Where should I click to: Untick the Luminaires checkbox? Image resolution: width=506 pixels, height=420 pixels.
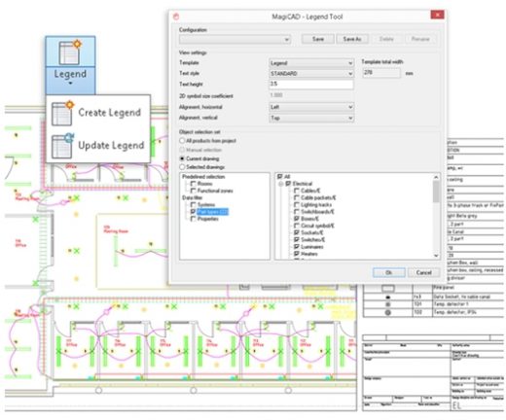point(297,247)
